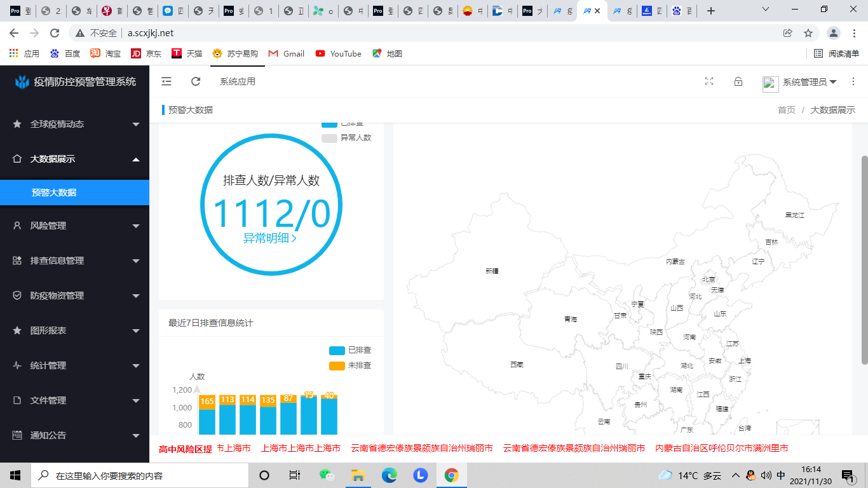Screen dimensions: 868x488
Task: Toggle fullscreen with the expand-arrows icon
Action: 709,81
